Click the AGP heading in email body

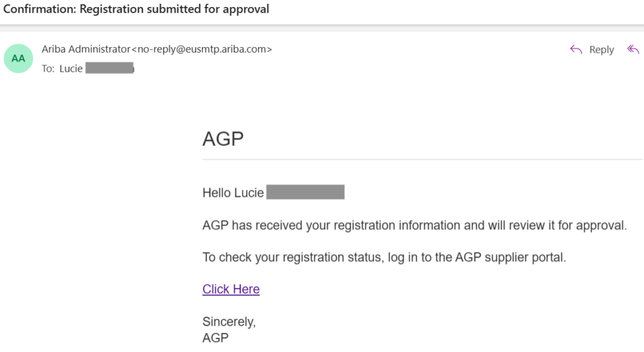point(223,138)
